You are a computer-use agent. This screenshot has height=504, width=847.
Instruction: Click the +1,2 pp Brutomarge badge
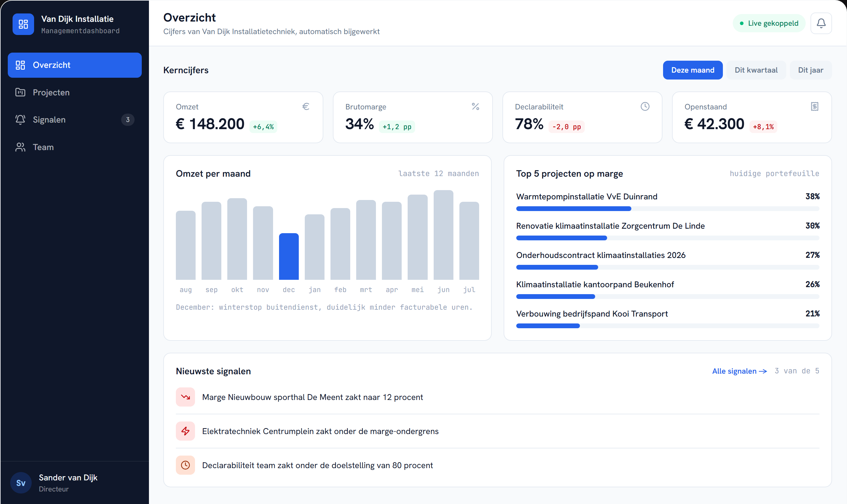tap(397, 127)
